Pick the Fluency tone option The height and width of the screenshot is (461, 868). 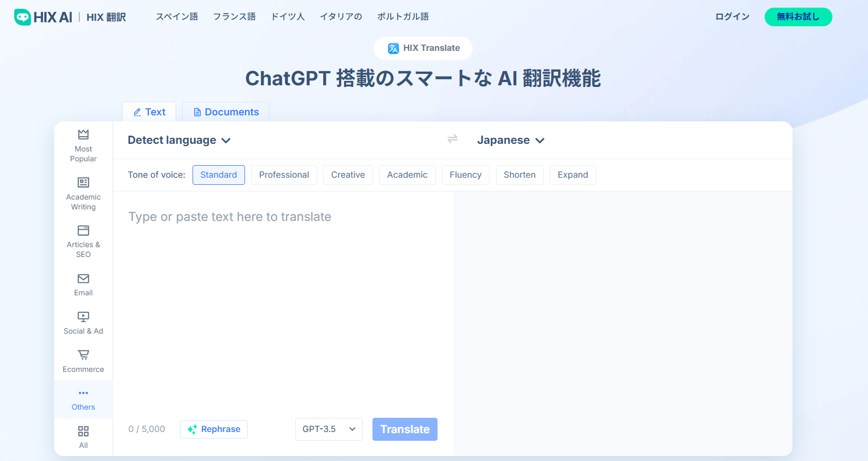pos(465,175)
